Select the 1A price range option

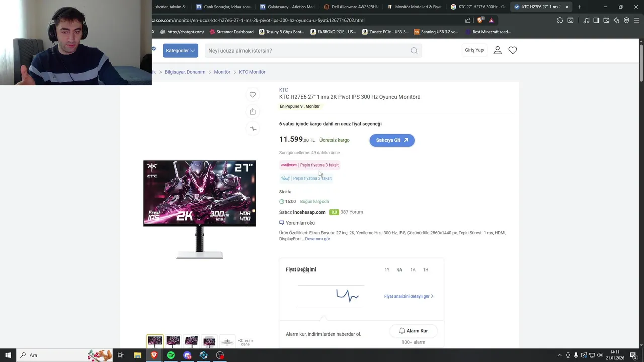(x=413, y=270)
